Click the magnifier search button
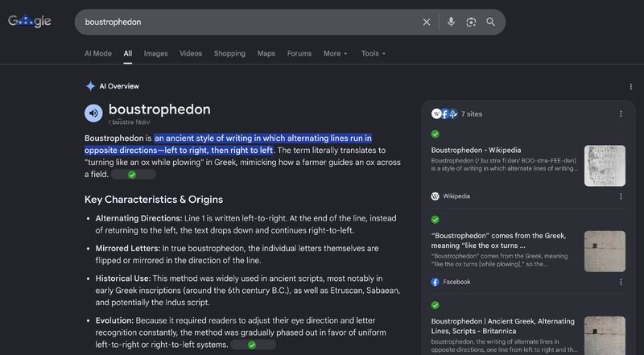This screenshot has width=644, height=355. coord(491,22)
